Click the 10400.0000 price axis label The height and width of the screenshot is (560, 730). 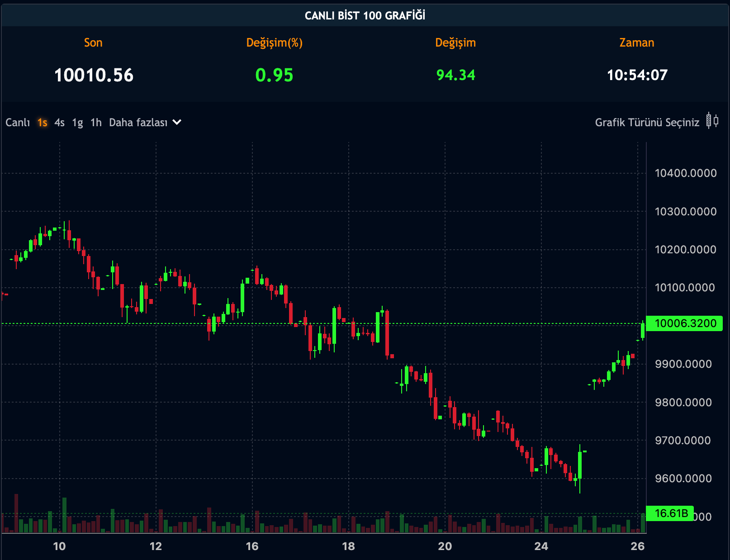[685, 173]
